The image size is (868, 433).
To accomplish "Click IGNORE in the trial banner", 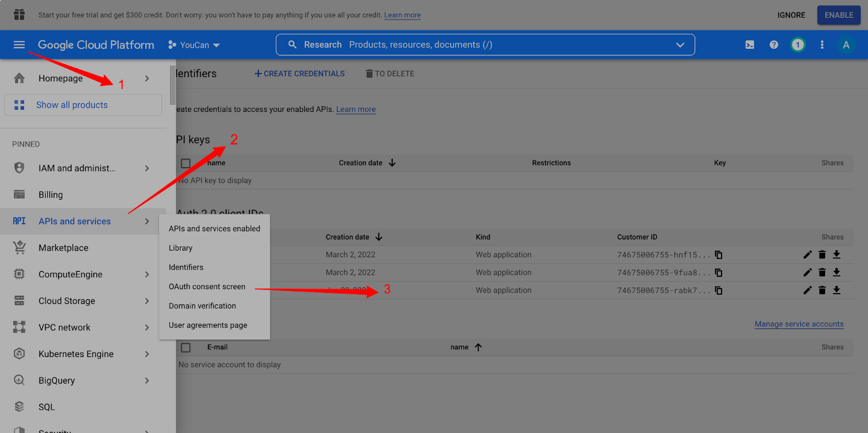I will tap(791, 15).
